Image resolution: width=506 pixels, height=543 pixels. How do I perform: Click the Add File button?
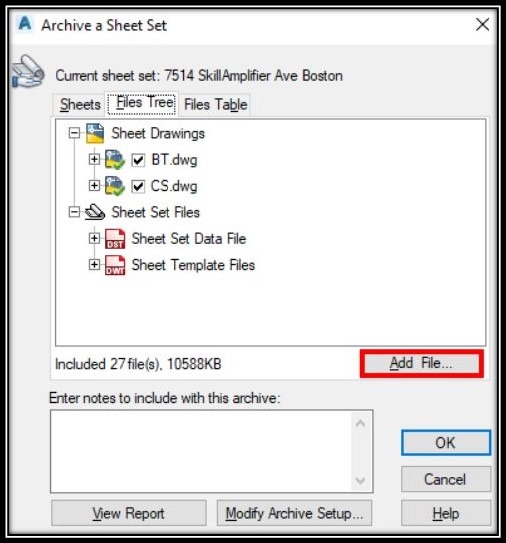pyautogui.click(x=421, y=363)
